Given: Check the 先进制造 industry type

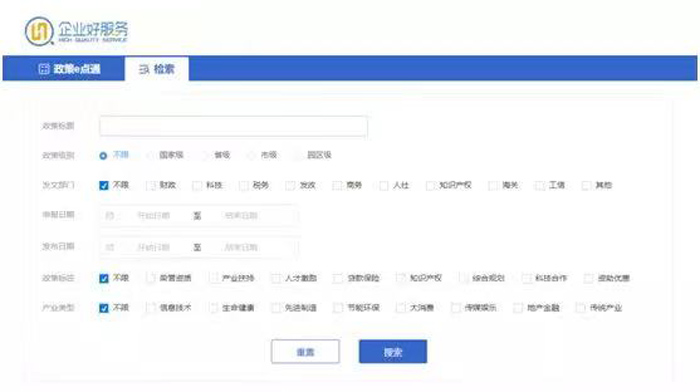Looking at the screenshot, I should (276, 308).
